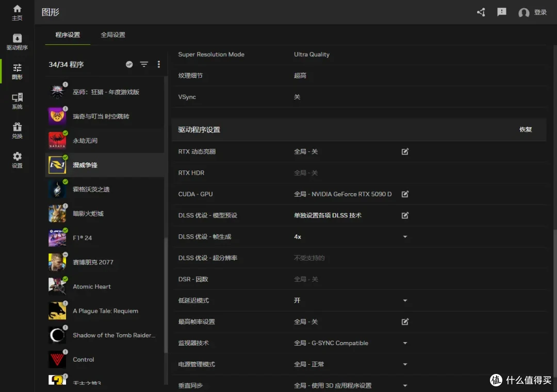
Task: Click the Atomic Heart game icon
Action: 57,286
